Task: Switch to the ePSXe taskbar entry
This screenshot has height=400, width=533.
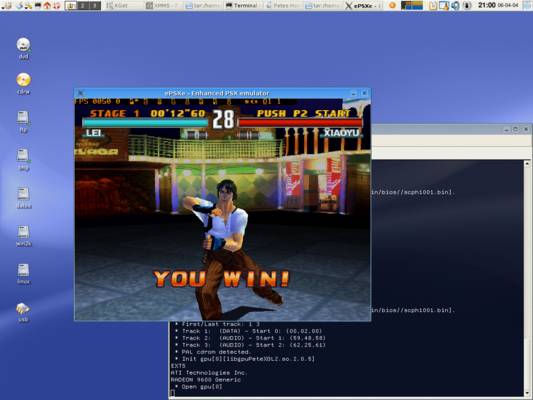Action: click(x=364, y=5)
